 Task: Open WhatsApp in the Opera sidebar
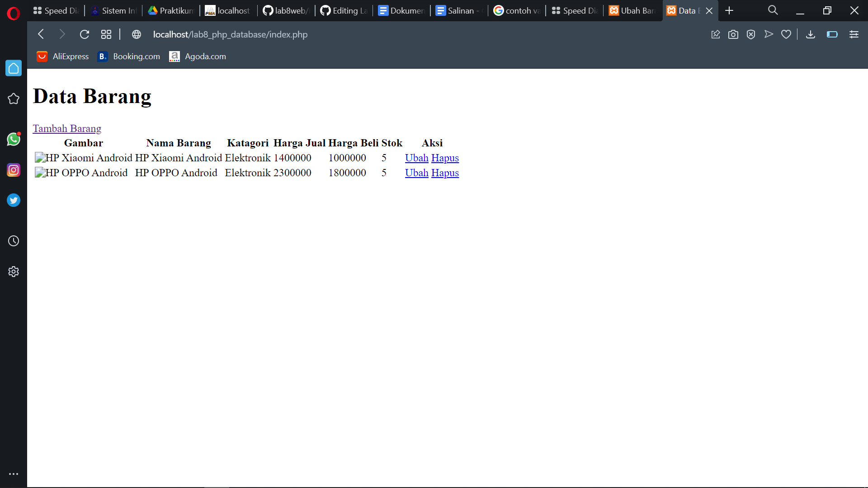(x=14, y=139)
